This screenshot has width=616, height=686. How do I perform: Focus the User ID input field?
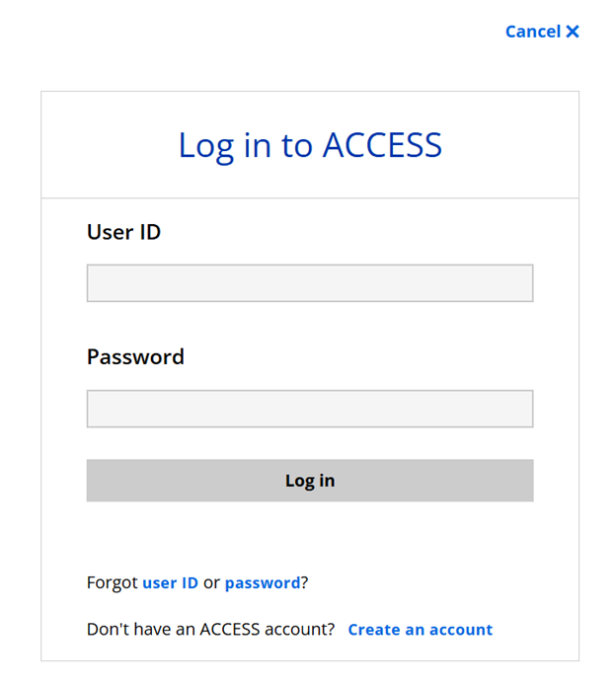tap(310, 283)
